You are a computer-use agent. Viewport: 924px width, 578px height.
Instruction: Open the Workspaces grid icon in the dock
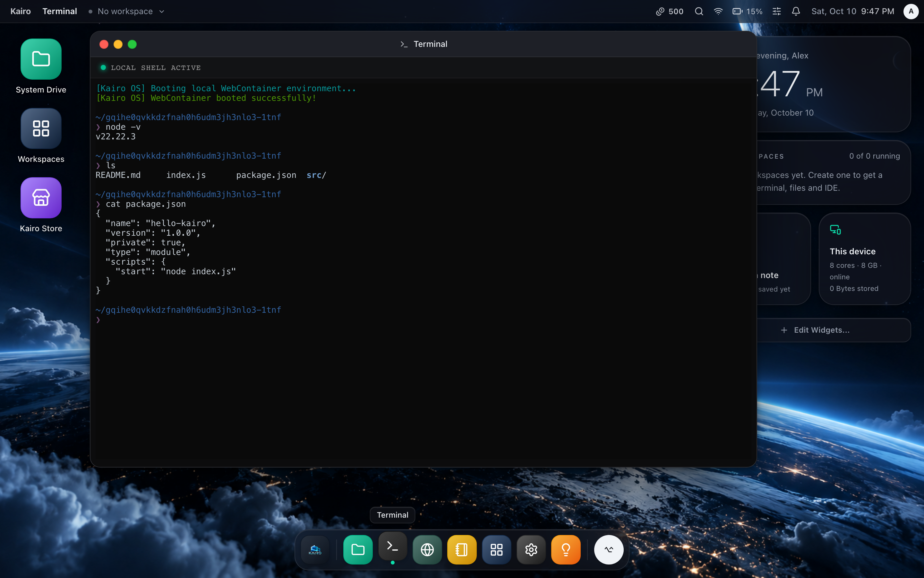[496, 550]
